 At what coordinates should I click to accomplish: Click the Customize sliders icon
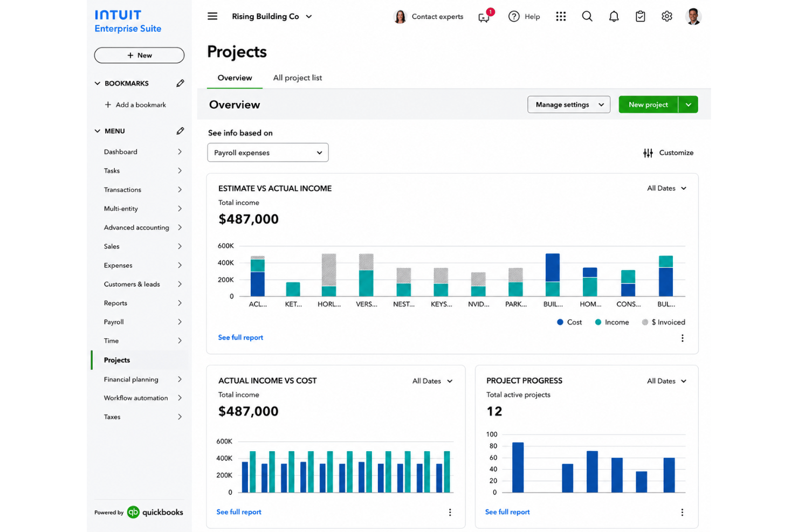pos(648,153)
